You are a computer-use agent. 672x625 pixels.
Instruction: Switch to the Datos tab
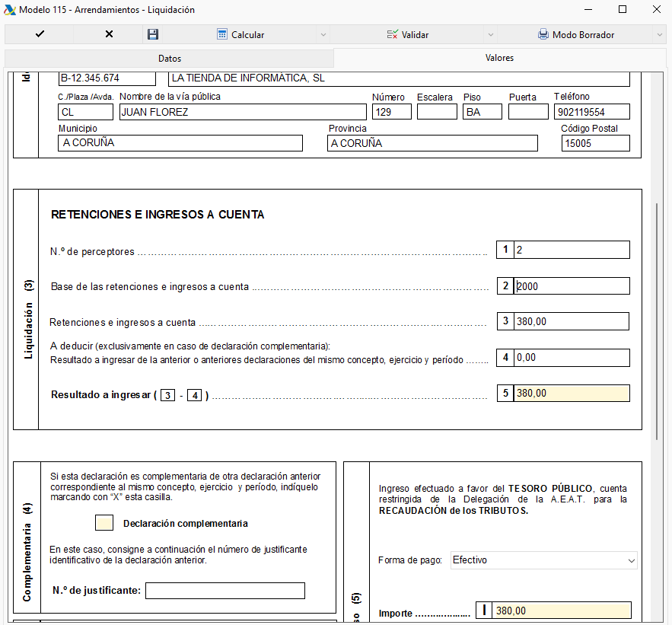pos(169,59)
